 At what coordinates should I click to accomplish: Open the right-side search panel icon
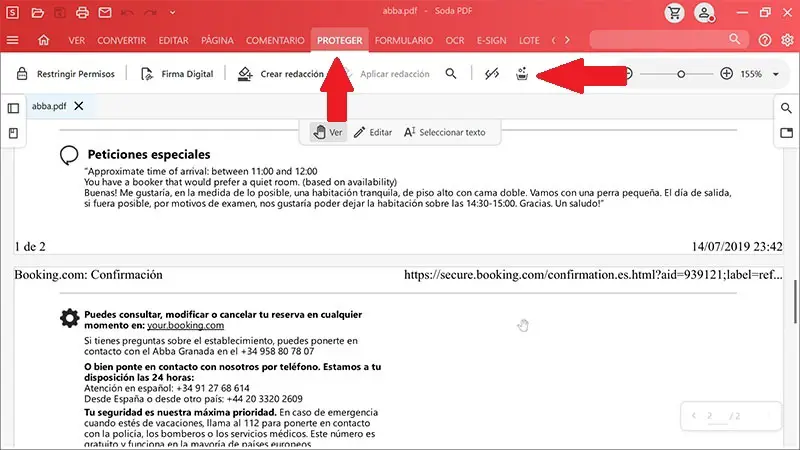click(x=786, y=108)
